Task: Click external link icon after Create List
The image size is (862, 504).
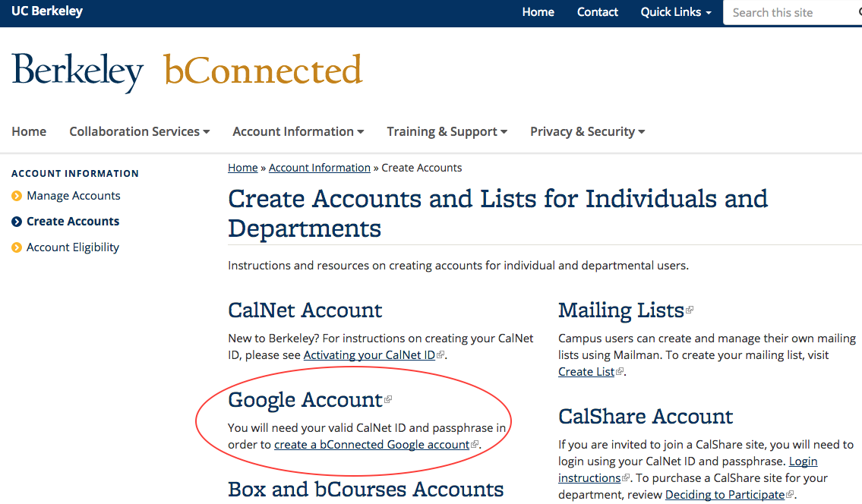Action: click(620, 372)
